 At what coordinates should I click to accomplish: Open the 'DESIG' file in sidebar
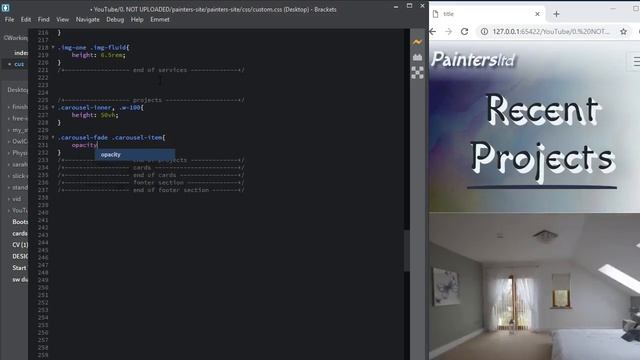20,256
